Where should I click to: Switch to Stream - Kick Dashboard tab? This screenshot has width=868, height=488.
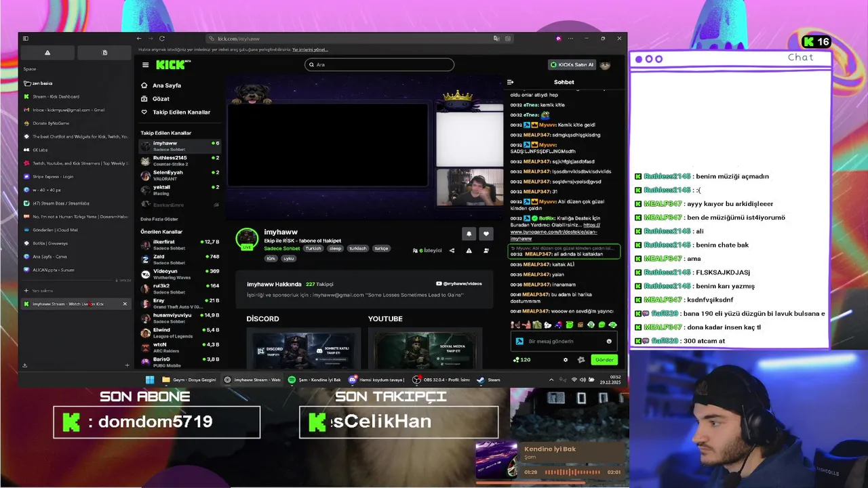(76, 96)
